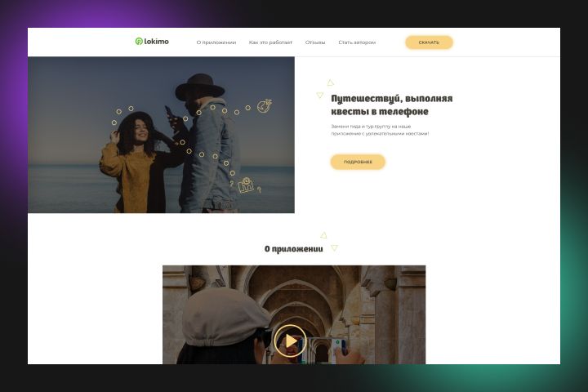This screenshot has width=588, height=392.
Task: Click the heading Путешествуй, выполняя квесты
Action: (391, 105)
